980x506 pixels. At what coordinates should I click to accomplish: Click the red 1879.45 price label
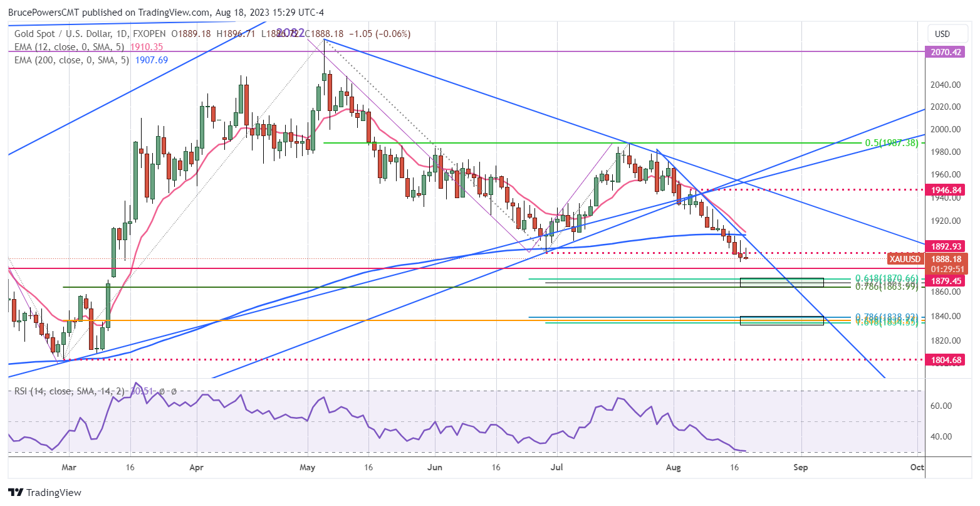pos(944,280)
